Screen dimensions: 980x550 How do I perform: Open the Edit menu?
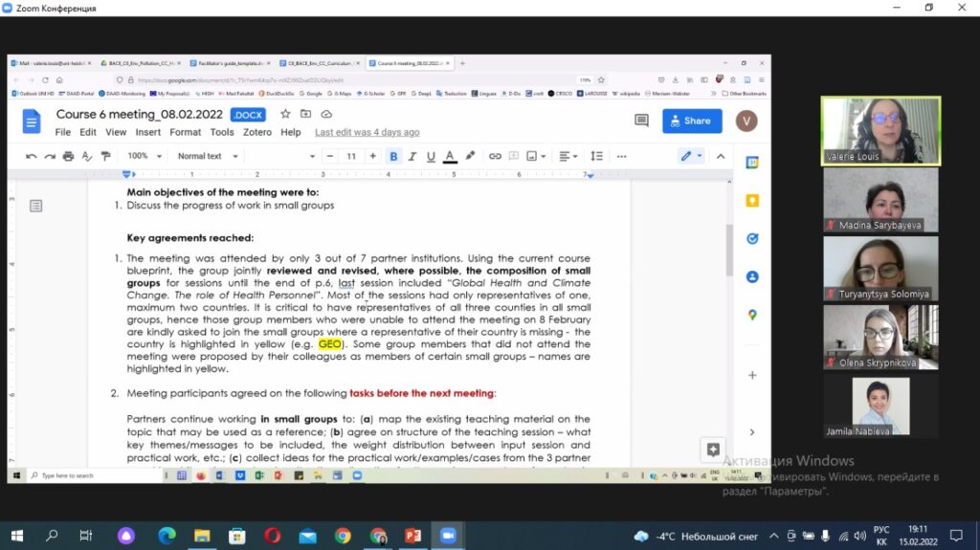pyautogui.click(x=88, y=133)
